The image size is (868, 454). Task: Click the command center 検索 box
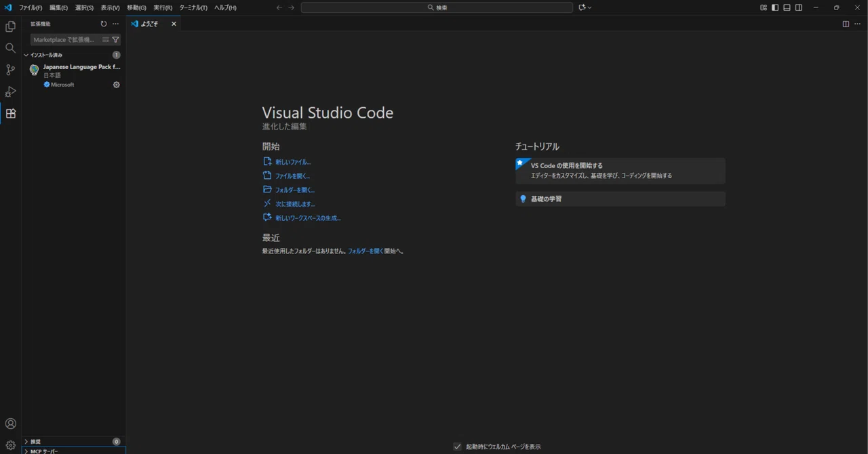437,7
